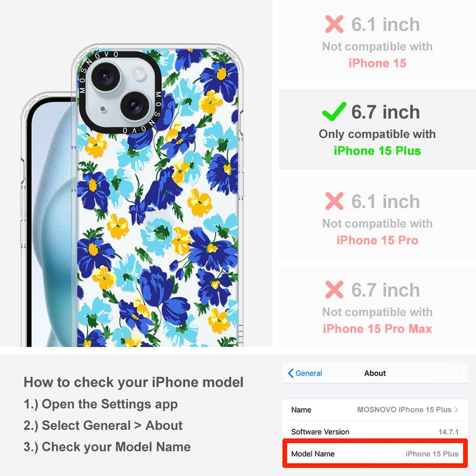Click the About title in settings header
476x476 pixels.
pyautogui.click(x=375, y=373)
